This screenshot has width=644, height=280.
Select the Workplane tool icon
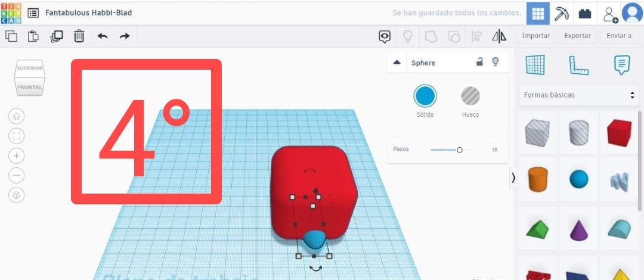click(535, 65)
